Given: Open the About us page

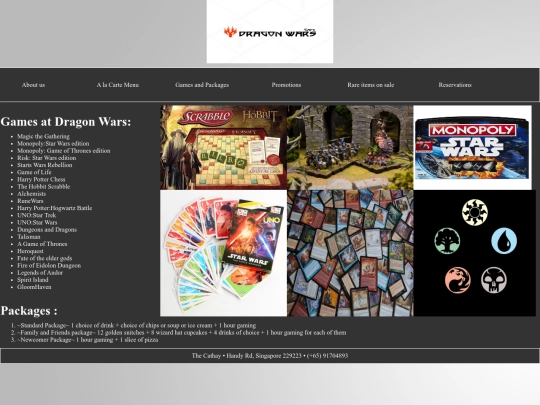Looking at the screenshot, I should click(33, 85).
